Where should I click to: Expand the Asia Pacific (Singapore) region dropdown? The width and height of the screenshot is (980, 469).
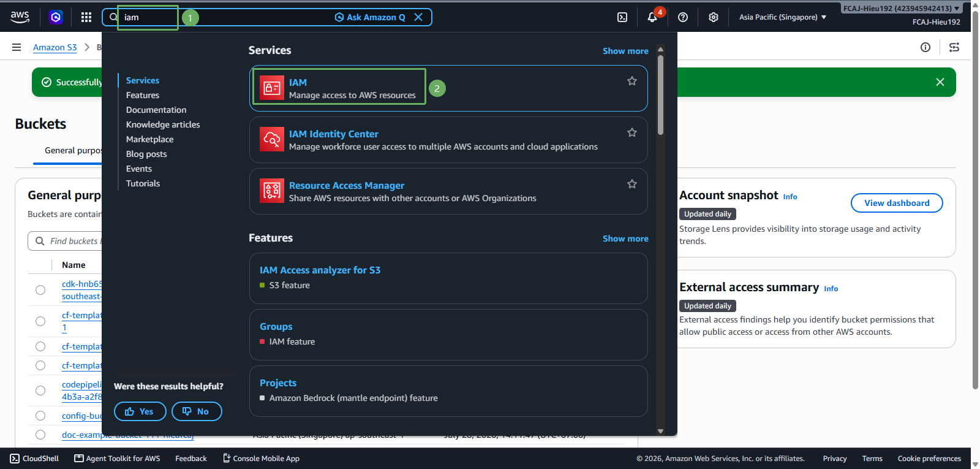click(783, 17)
